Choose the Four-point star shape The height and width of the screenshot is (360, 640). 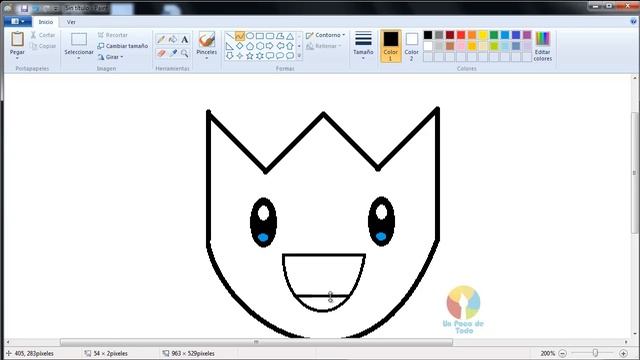pyautogui.click(x=240, y=56)
